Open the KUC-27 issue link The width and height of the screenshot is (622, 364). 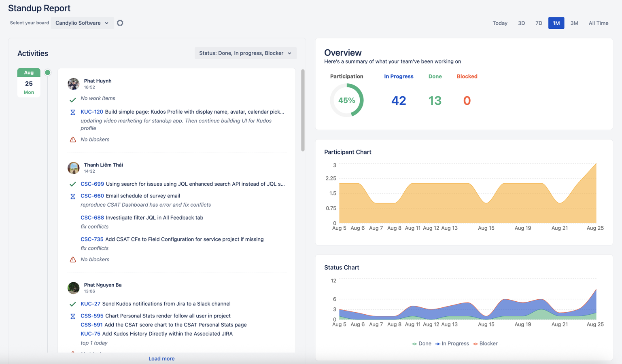click(90, 304)
